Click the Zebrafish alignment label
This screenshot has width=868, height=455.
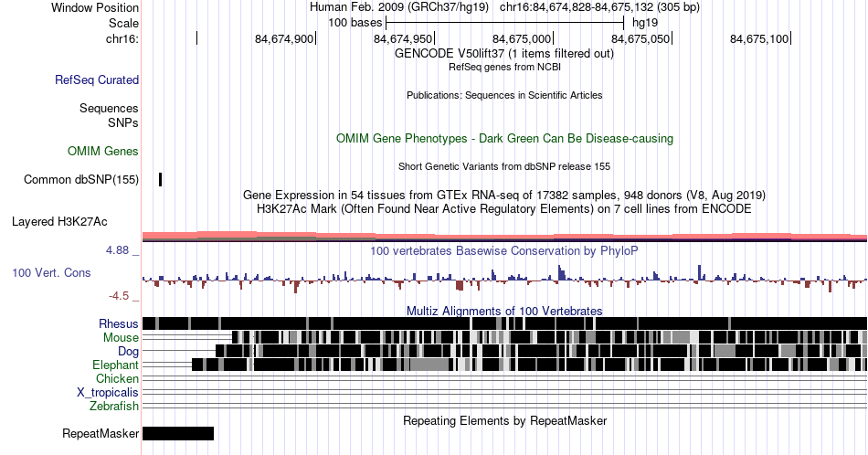pos(114,406)
